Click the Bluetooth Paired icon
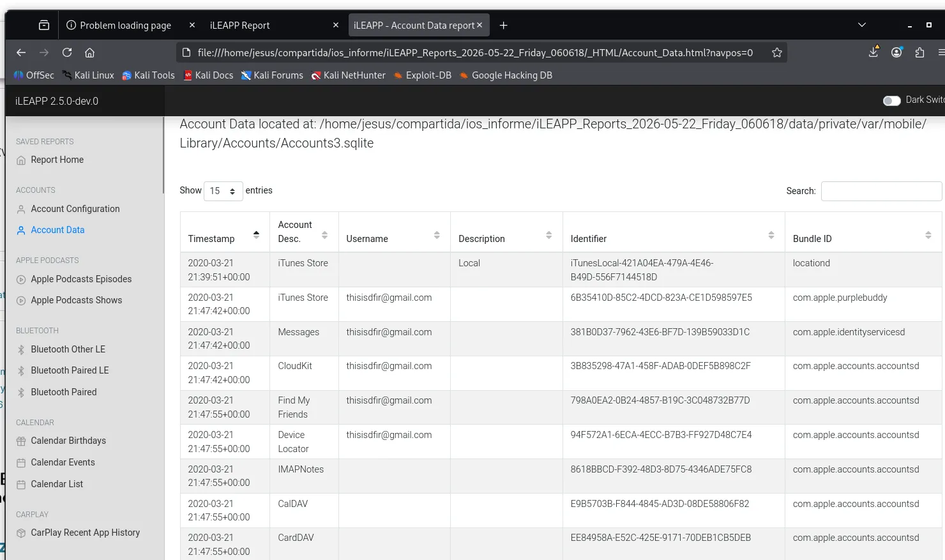The width and height of the screenshot is (945, 560). coord(21,393)
